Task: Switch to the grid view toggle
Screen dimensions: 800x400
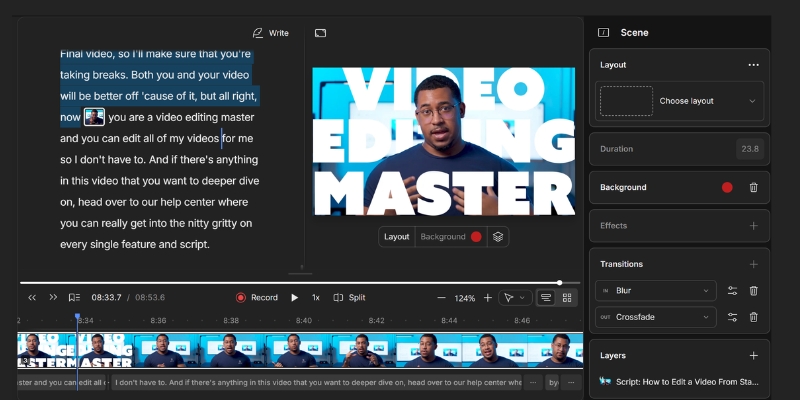Action: click(x=567, y=298)
